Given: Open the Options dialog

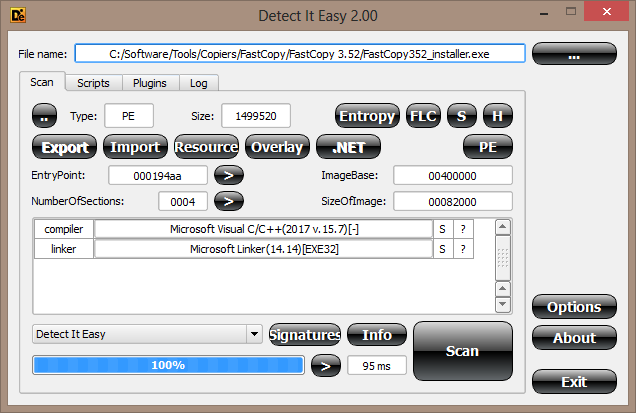Looking at the screenshot, I should tap(574, 307).
